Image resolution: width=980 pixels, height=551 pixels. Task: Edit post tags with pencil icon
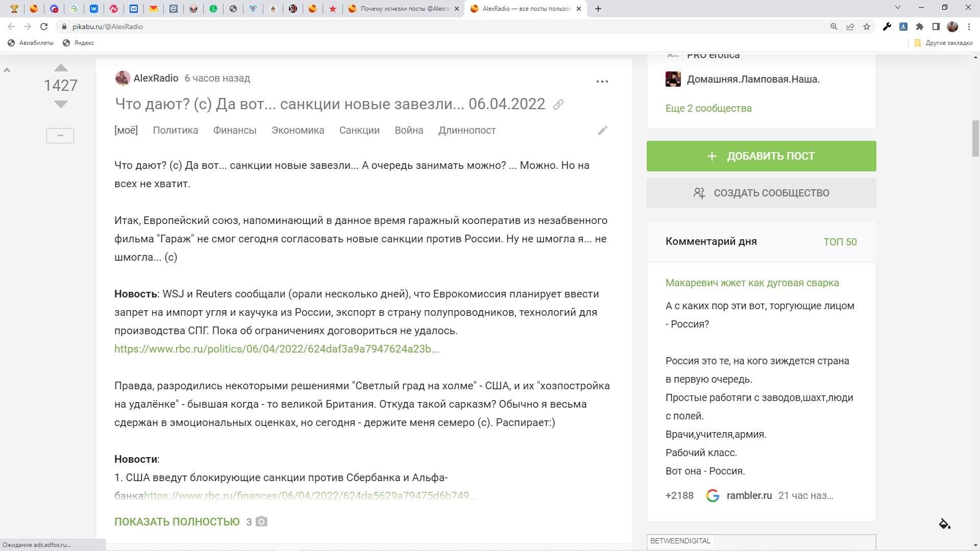click(x=603, y=131)
